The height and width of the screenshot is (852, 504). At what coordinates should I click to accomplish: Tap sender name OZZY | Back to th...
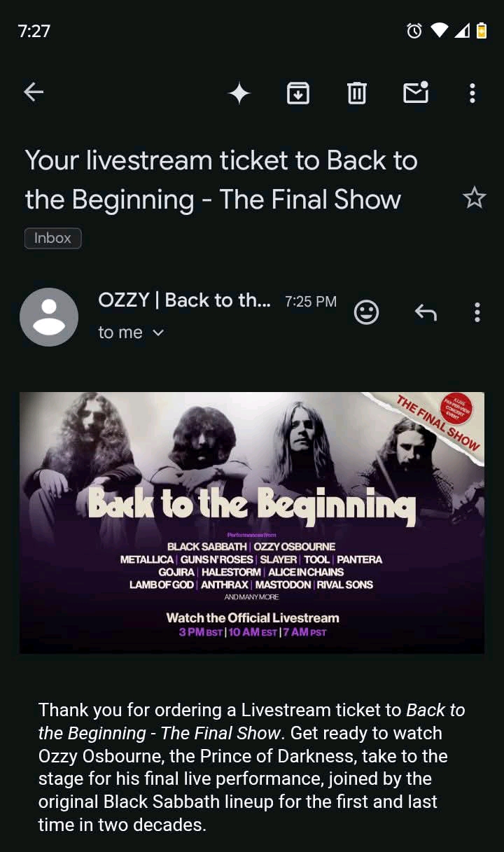point(185,300)
